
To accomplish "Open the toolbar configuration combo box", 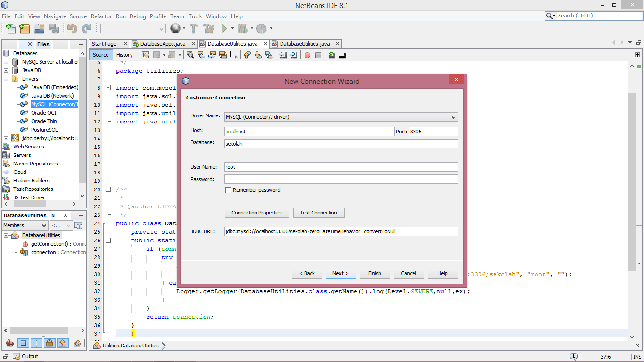I will [133, 29].
